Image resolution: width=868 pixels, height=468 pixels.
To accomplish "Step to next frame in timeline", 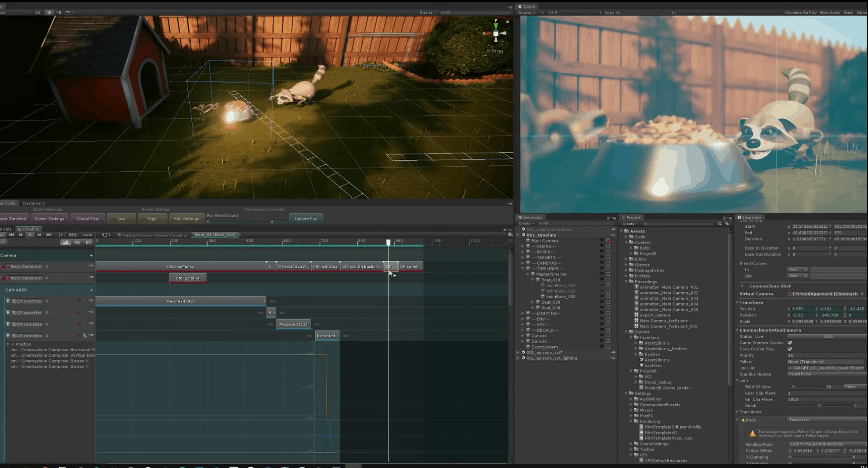I will pyautogui.click(x=40, y=234).
